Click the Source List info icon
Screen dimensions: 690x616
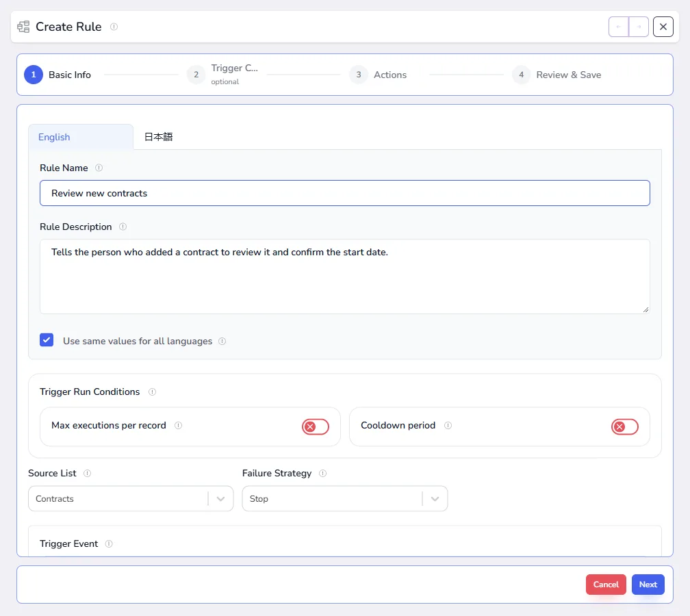(87, 474)
